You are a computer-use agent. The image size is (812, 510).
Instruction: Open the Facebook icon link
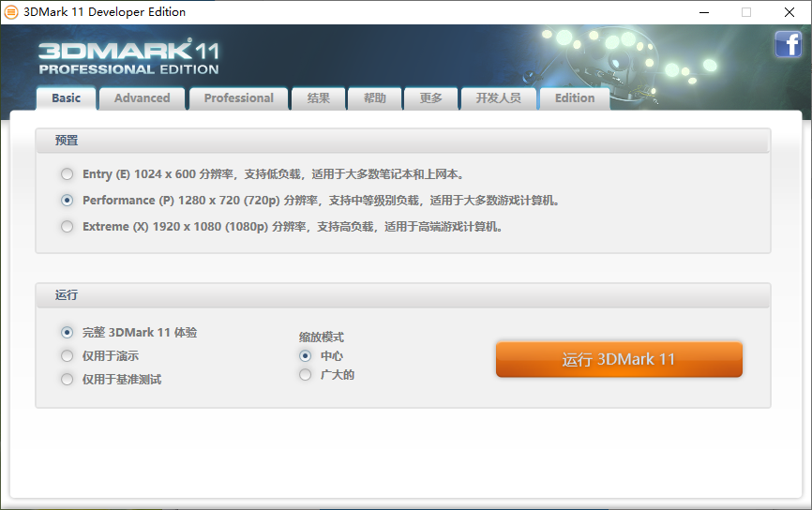[x=789, y=44]
